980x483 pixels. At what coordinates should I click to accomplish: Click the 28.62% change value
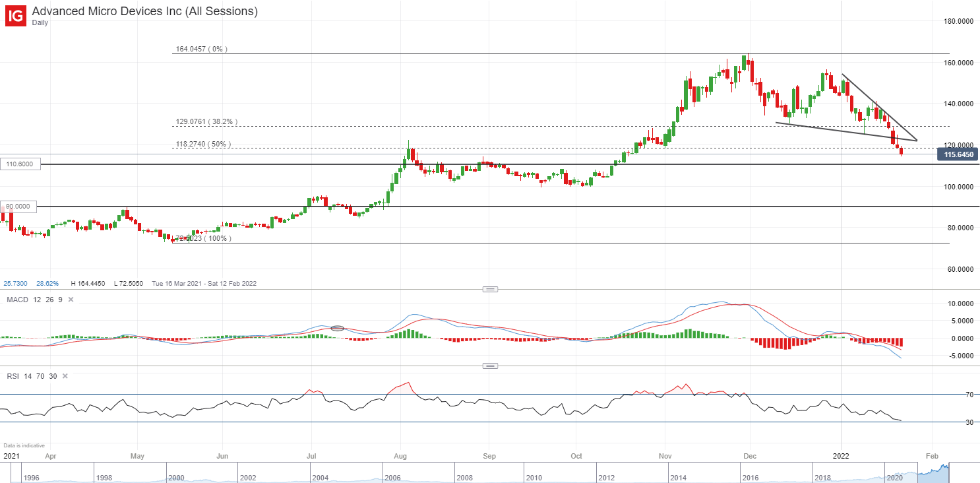pyautogui.click(x=47, y=284)
